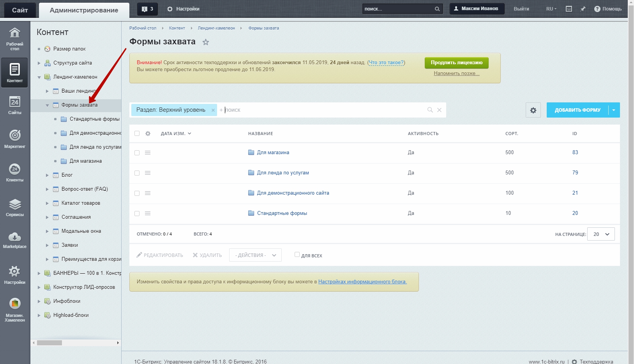634x364 pixels.
Task: Add Формы захвата to favorites star
Action: [x=206, y=42]
